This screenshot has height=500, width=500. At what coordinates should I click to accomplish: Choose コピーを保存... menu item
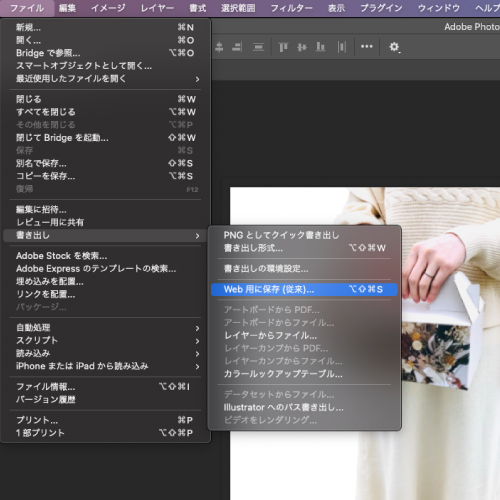pos(105,176)
